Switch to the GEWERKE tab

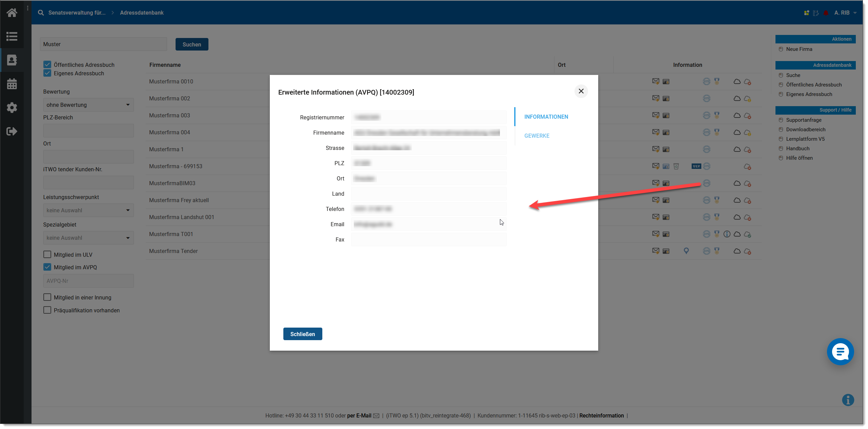(x=537, y=136)
